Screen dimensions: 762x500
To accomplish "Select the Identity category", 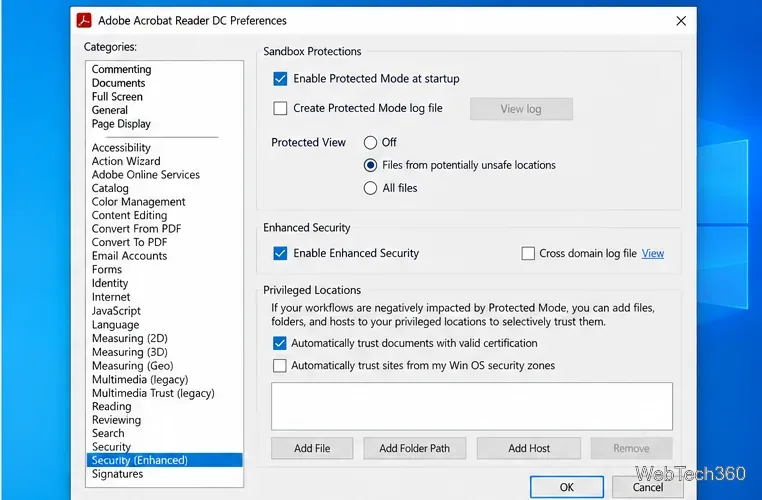I will click(x=110, y=283).
